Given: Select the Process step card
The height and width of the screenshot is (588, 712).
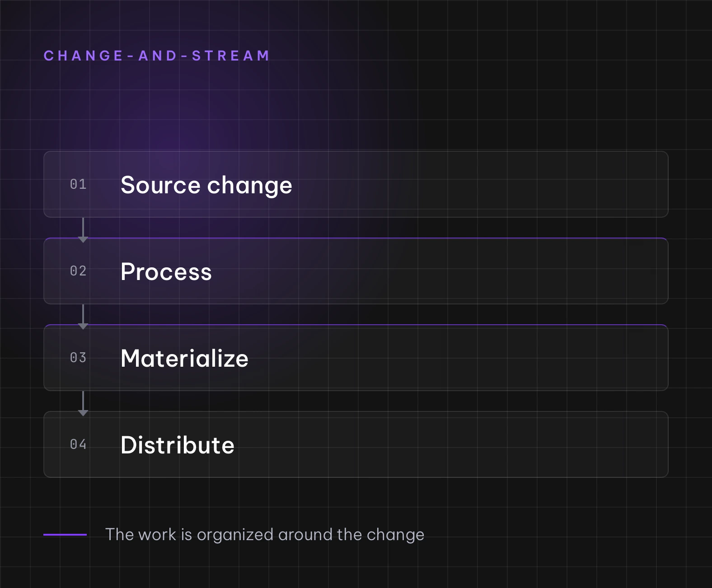Looking at the screenshot, I should coord(356,271).
